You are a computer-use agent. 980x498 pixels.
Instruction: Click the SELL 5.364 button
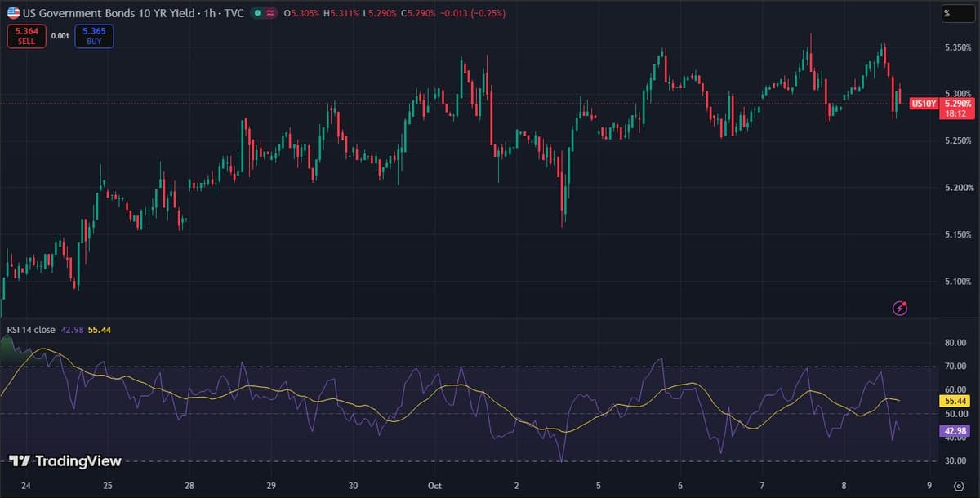pos(26,36)
